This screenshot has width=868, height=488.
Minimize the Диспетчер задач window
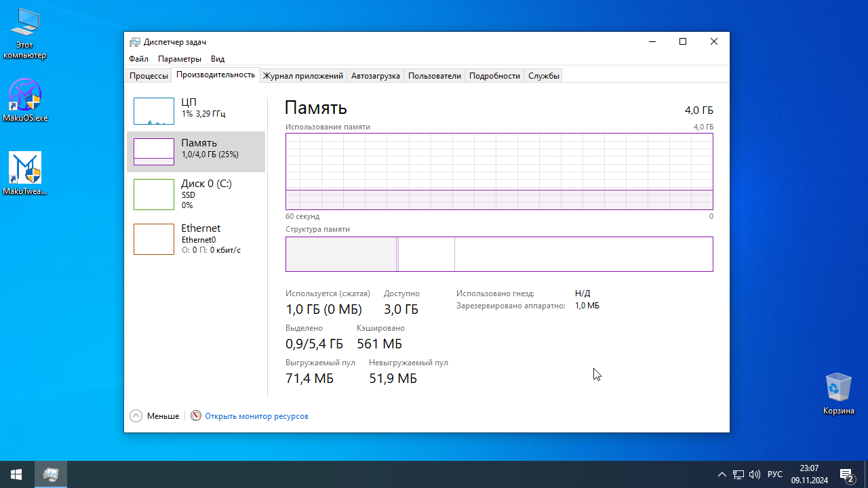click(652, 42)
